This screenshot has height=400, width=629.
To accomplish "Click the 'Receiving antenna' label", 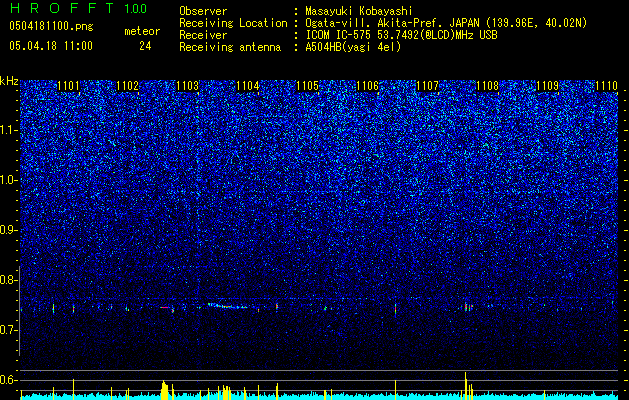I will coord(230,47).
